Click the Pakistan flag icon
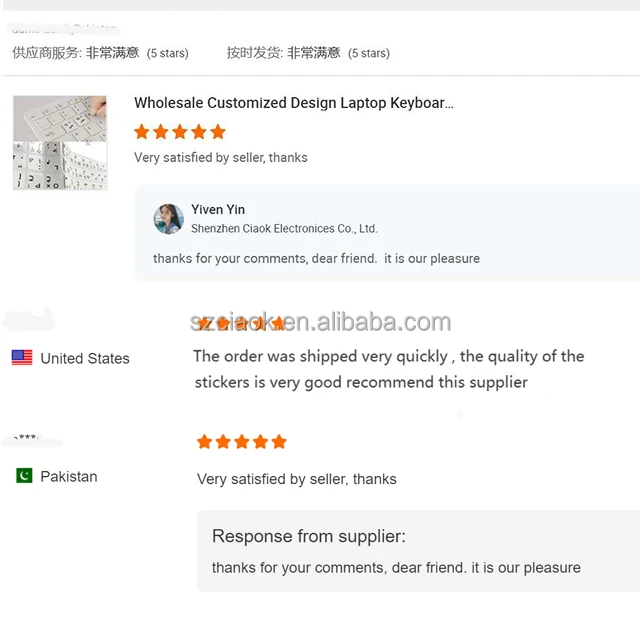 [24, 476]
